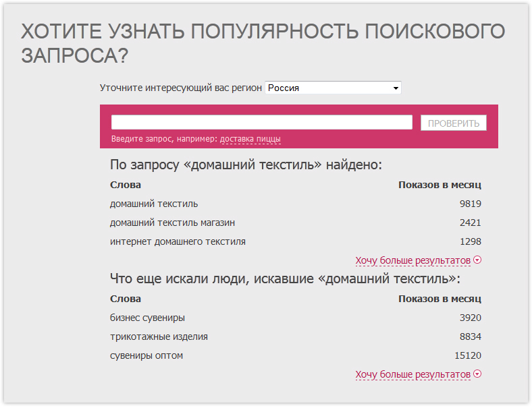Select the row сувениры оптом
This screenshot has height=410, width=532.
click(296, 355)
